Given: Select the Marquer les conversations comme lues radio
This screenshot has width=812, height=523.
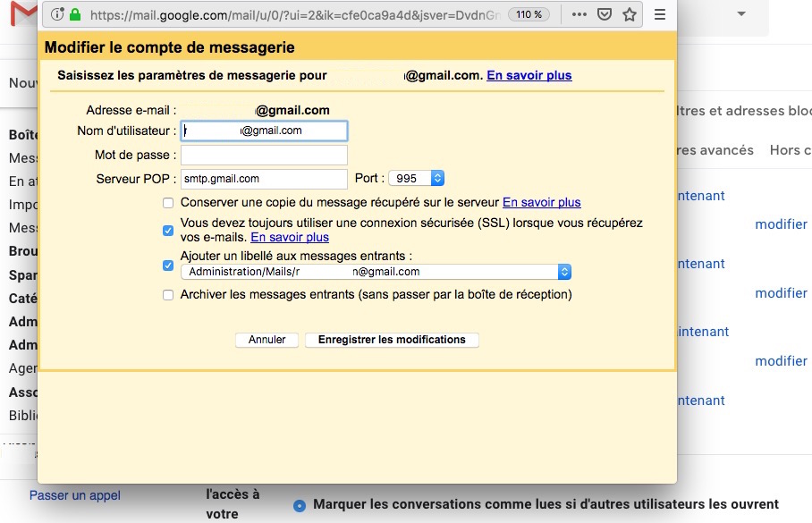Looking at the screenshot, I should 300,506.
